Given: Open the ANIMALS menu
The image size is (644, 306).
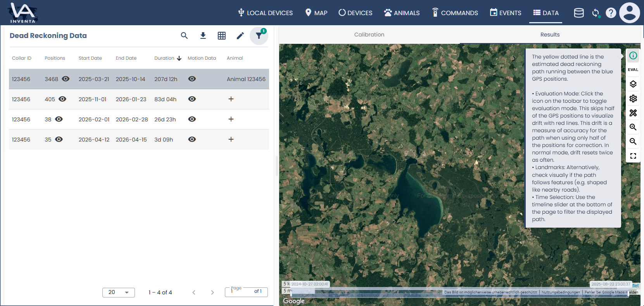Looking at the screenshot, I should pyautogui.click(x=402, y=13).
